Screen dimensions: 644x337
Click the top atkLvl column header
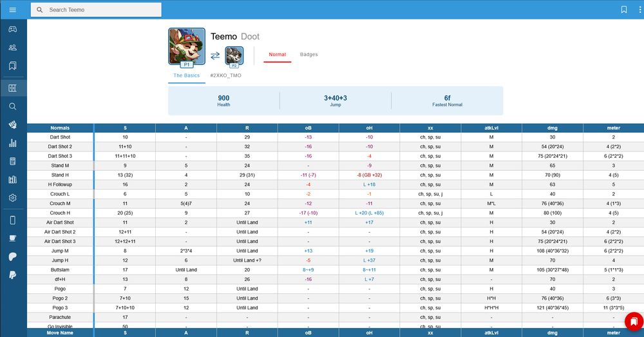point(491,128)
